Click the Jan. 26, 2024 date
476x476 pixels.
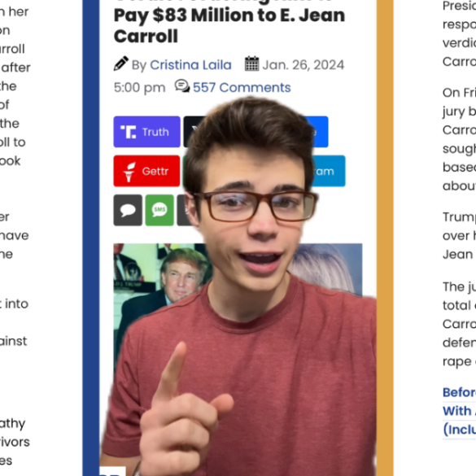point(303,65)
